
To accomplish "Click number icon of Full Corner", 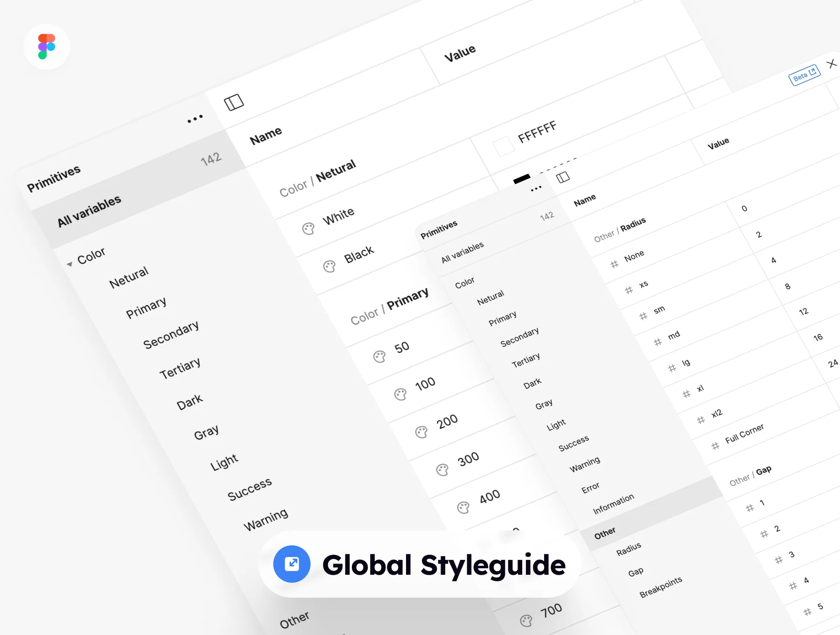I will pyautogui.click(x=715, y=446).
